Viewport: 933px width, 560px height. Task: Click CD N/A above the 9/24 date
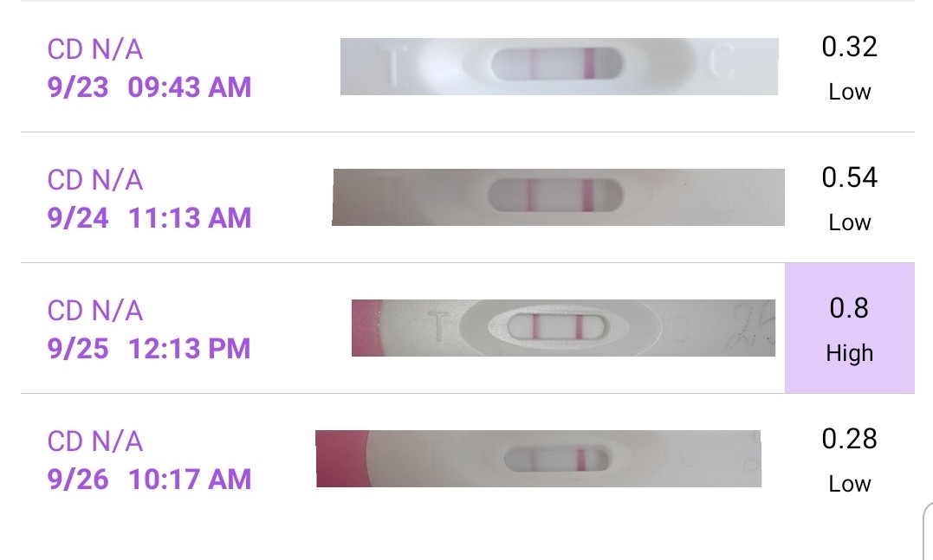(x=95, y=180)
